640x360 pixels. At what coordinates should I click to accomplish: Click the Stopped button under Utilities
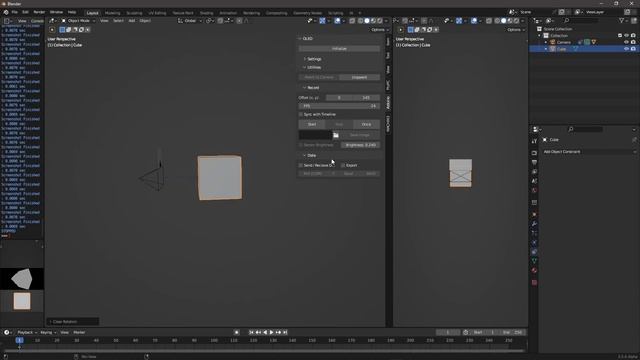coord(360,77)
